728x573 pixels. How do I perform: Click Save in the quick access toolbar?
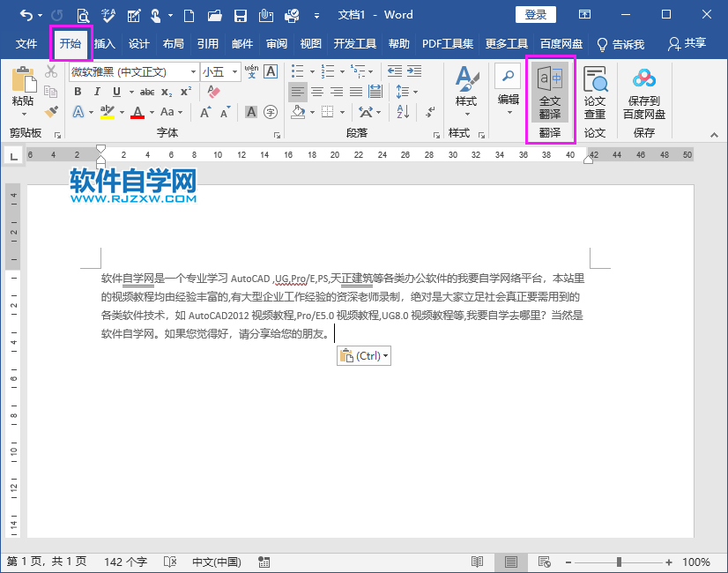pos(240,15)
